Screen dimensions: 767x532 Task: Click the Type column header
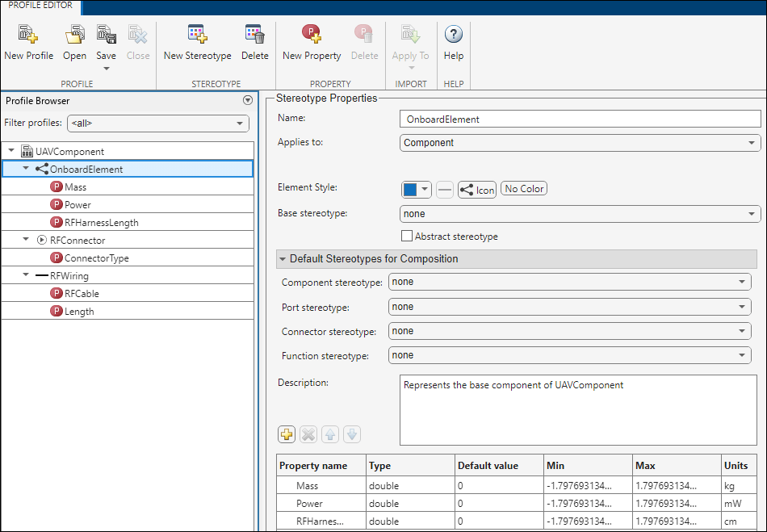(410, 466)
